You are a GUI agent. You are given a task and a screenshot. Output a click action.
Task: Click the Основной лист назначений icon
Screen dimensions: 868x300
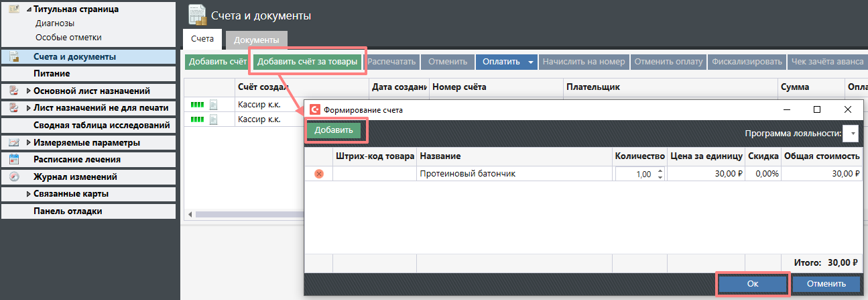coord(14,91)
